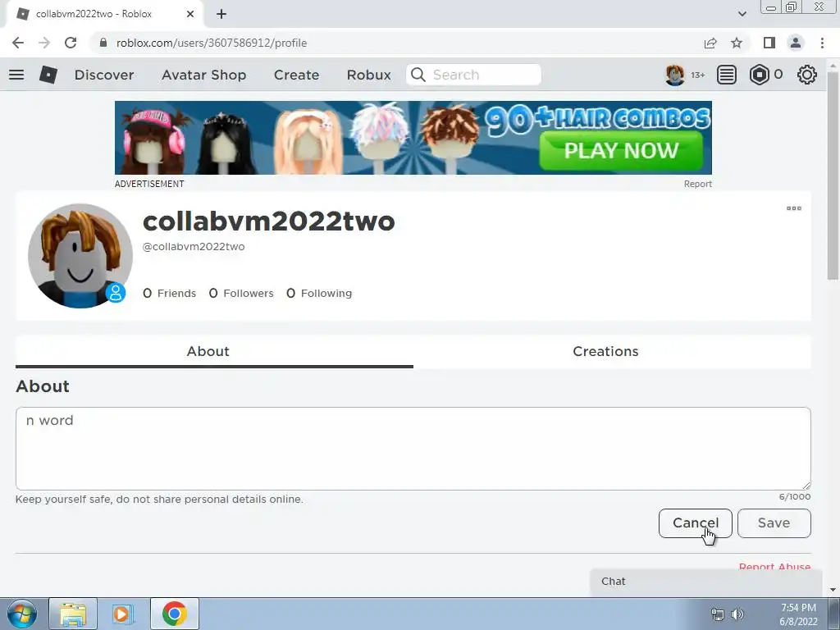Screen dimensions: 840x630
Task: Click the taskbar clock
Action: [x=798, y=614]
